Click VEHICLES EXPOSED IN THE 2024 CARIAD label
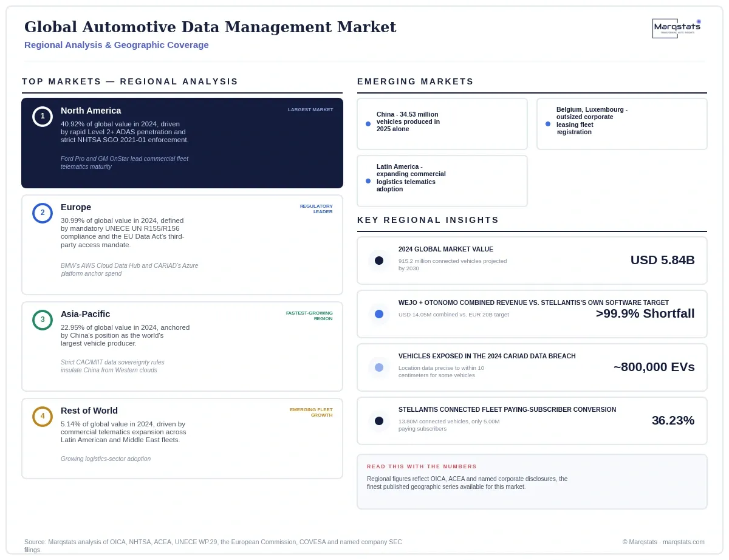The width and height of the screenshot is (729, 560). (487, 356)
